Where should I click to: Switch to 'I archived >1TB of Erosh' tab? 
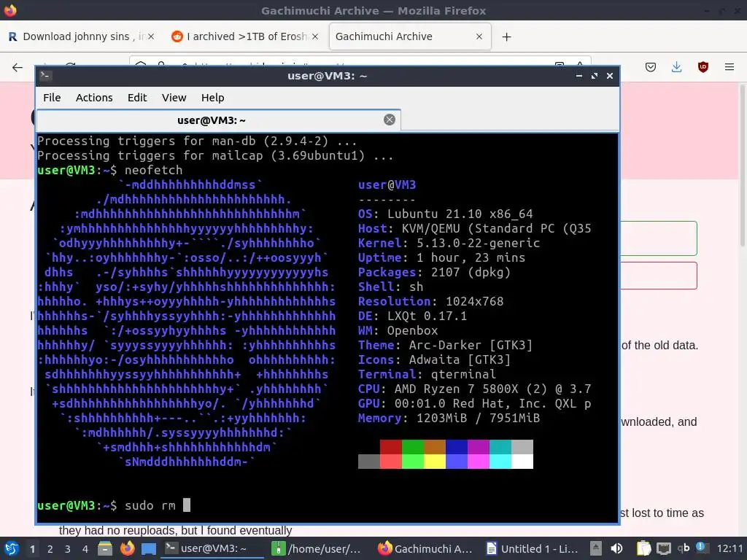[x=245, y=36]
